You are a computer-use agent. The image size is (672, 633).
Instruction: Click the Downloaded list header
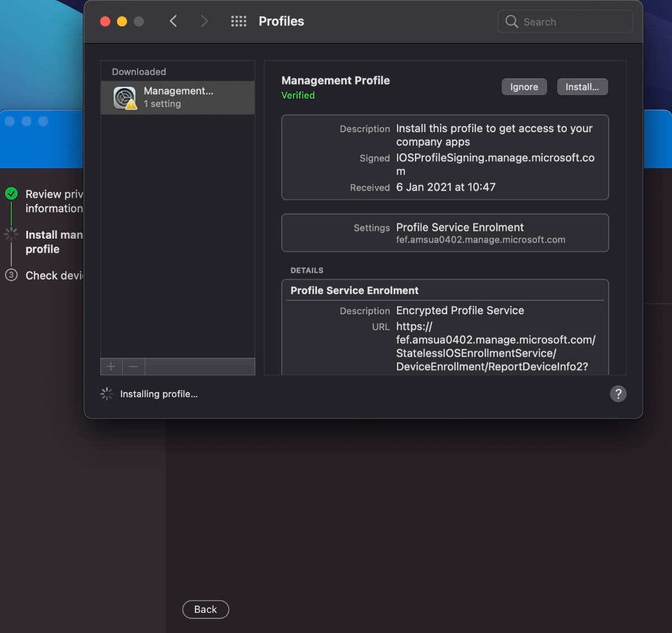click(x=139, y=72)
